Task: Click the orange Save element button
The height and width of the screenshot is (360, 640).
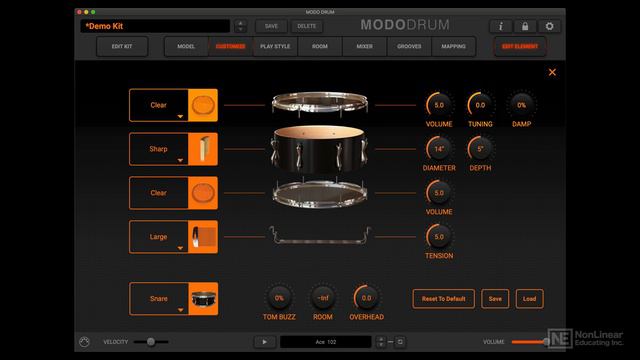Action: (495, 299)
